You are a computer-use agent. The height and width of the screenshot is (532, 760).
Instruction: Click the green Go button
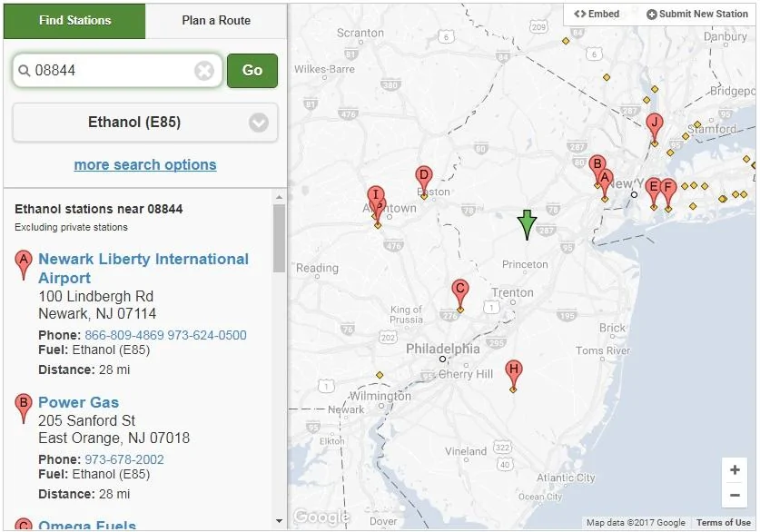(252, 71)
